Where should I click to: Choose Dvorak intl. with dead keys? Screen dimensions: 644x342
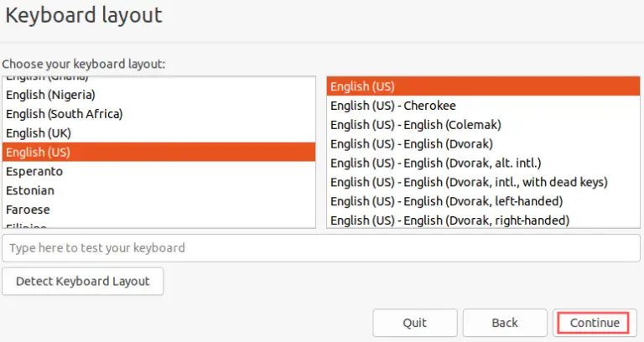483,182
